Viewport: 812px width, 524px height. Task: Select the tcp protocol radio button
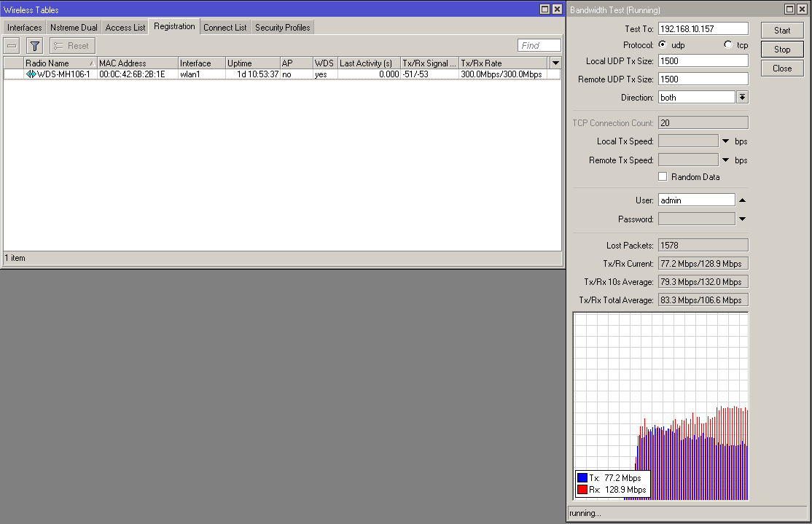728,44
